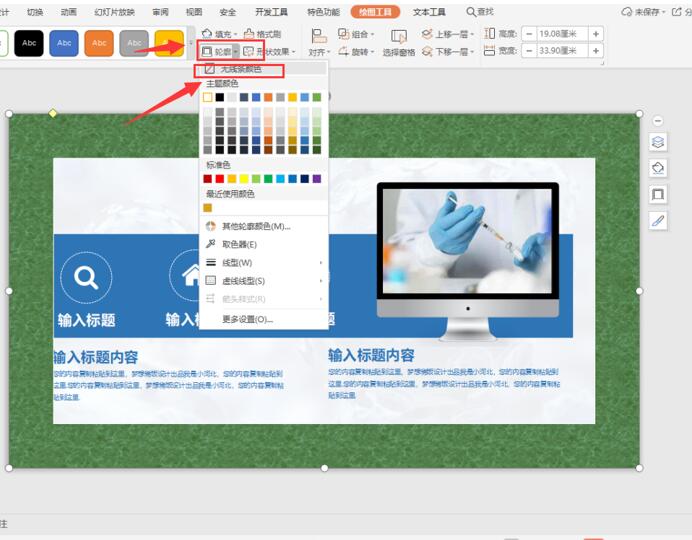
Task: Open the 开发工具 tab
Action: pyautogui.click(x=271, y=12)
